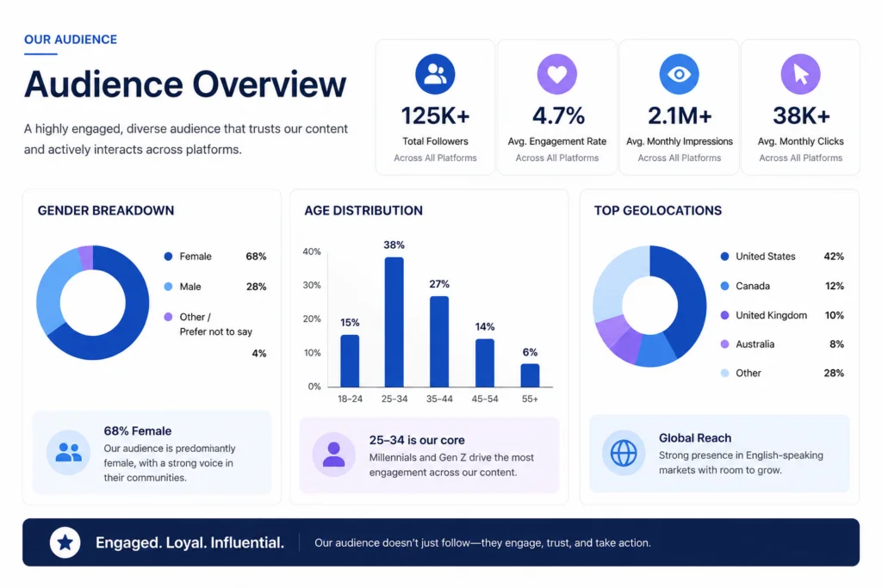Click the Total Followers people icon

435,74
